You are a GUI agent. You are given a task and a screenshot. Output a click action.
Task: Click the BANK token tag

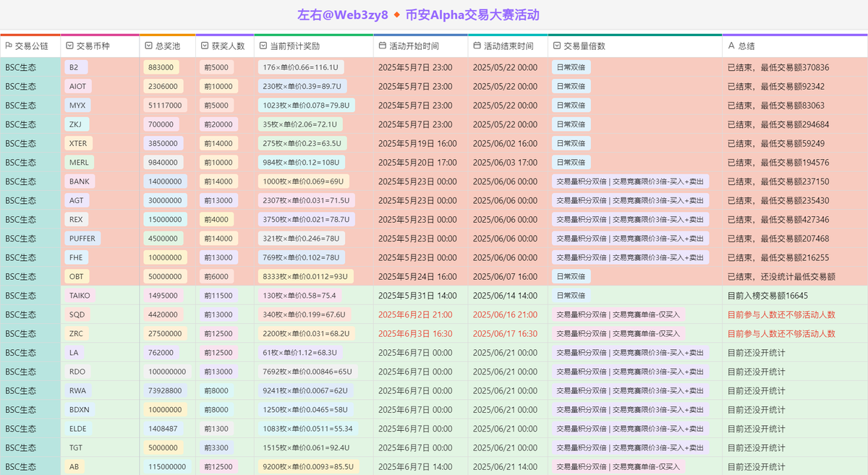[x=80, y=181]
